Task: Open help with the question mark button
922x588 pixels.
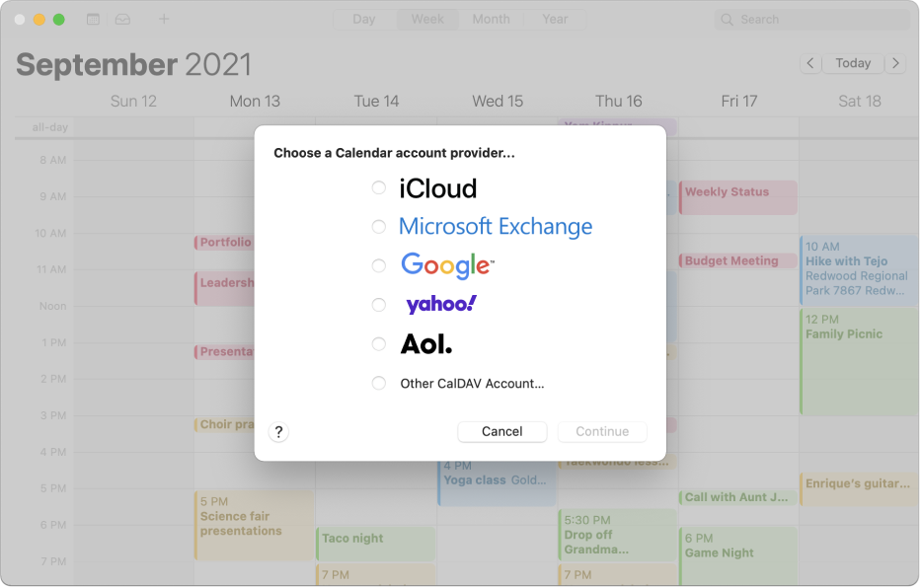Action: click(278, 432)
